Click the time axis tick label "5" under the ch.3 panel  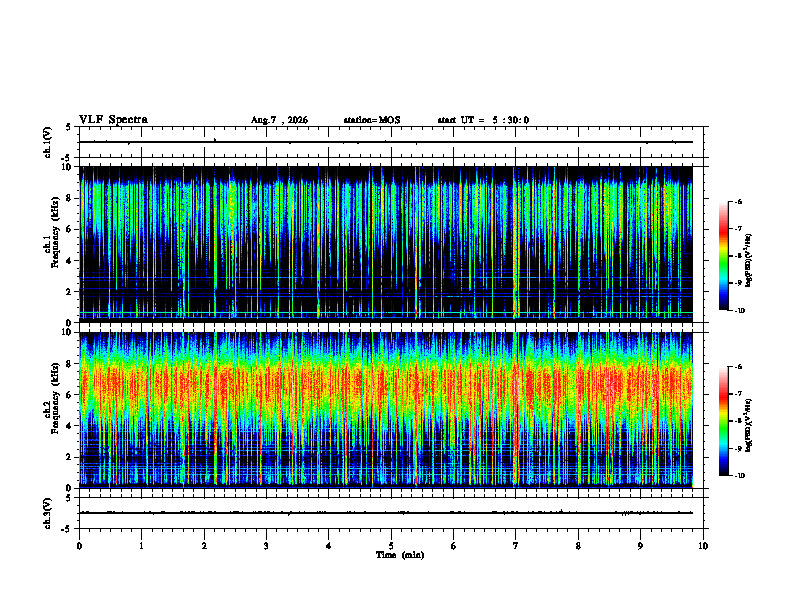pos(391,546)
